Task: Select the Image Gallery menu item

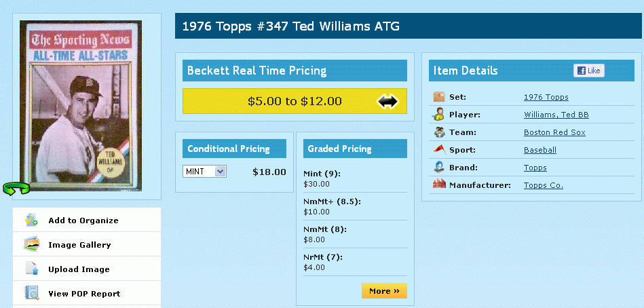Action: (x=87, y=244)
